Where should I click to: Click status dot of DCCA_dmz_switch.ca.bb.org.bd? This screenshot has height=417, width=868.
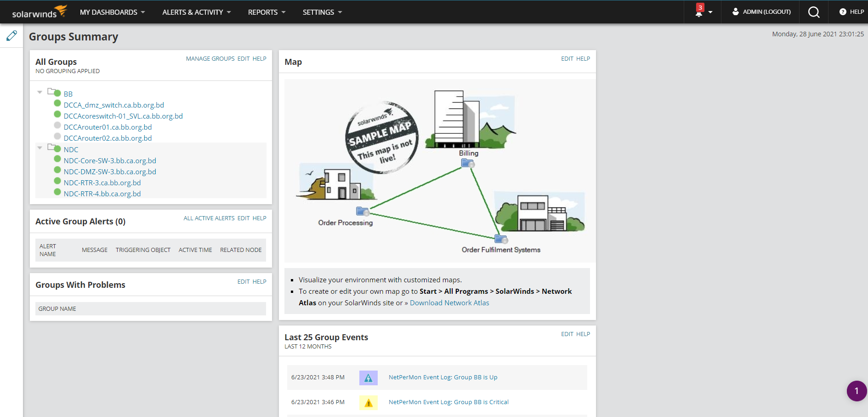pyautogui.click(x=57, y=103)
